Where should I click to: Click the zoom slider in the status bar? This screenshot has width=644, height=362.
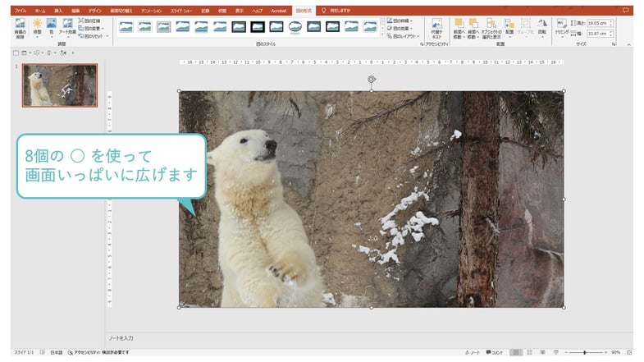point(585,352)
